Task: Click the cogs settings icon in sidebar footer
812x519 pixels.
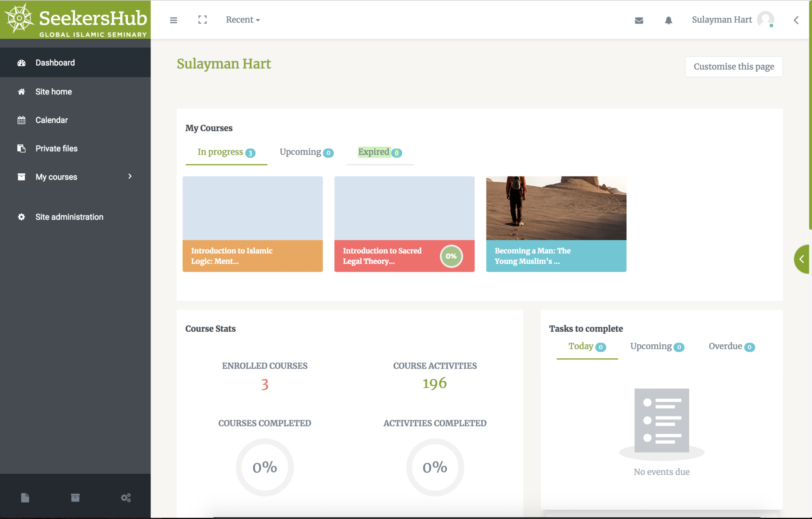Action: 126,498
